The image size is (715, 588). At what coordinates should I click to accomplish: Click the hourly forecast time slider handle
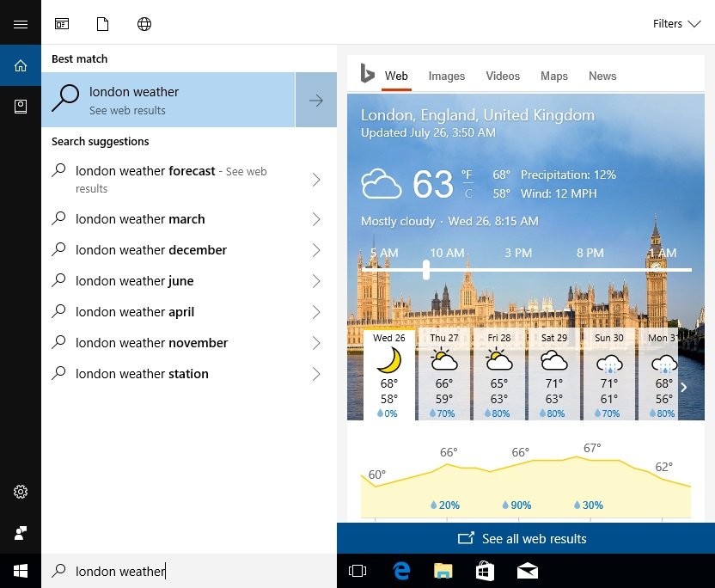click(426, 270)
